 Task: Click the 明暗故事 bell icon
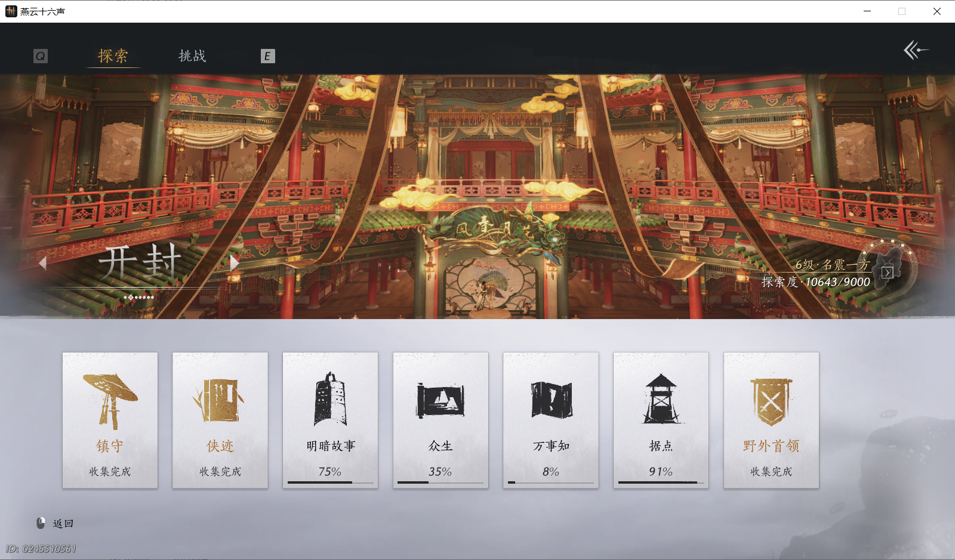(x=330, y=399)
